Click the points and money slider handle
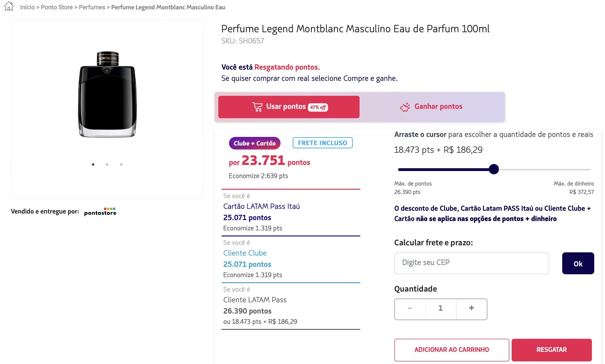Viewport: 605px width, 364px height. click(494, 169)
